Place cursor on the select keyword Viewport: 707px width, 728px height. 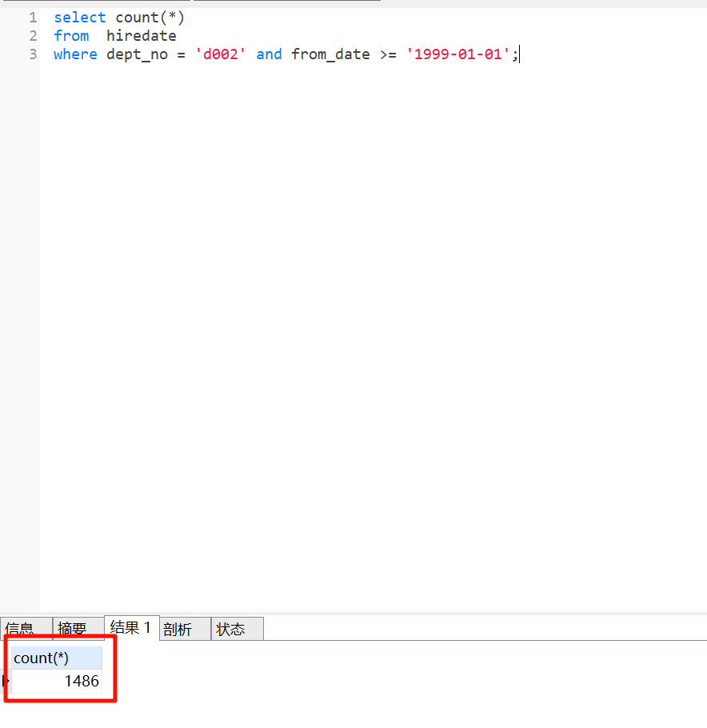(79, 18)
